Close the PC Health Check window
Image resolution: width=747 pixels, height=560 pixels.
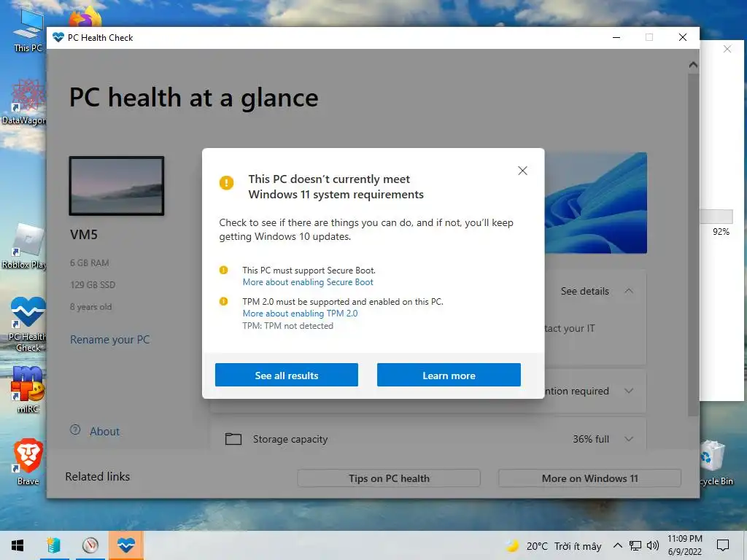683,37
